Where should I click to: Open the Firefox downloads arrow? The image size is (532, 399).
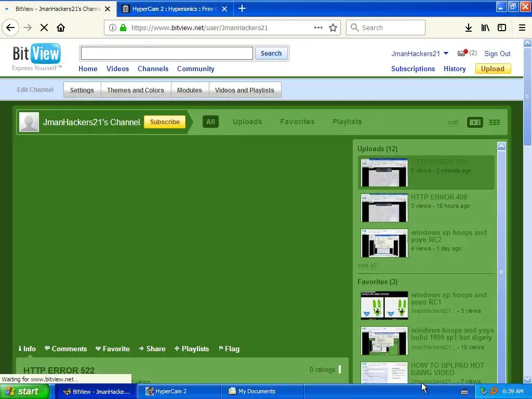[469, 28]
